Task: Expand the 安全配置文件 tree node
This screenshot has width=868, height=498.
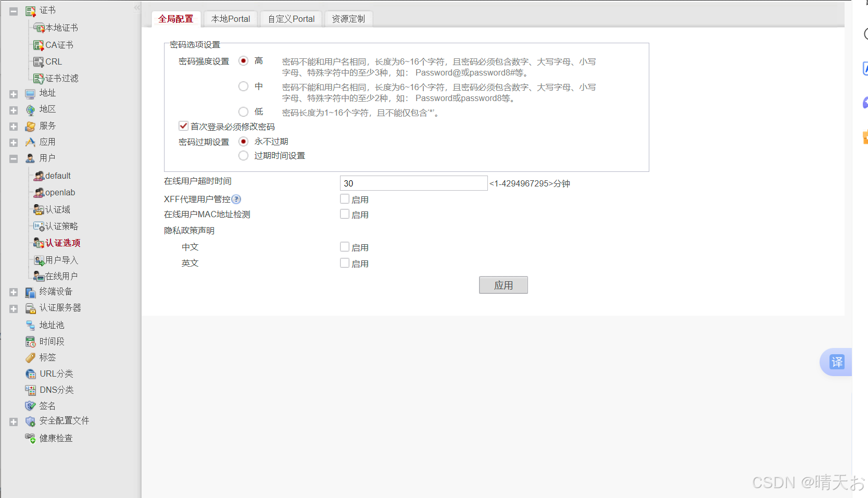Action: (14, 422)
